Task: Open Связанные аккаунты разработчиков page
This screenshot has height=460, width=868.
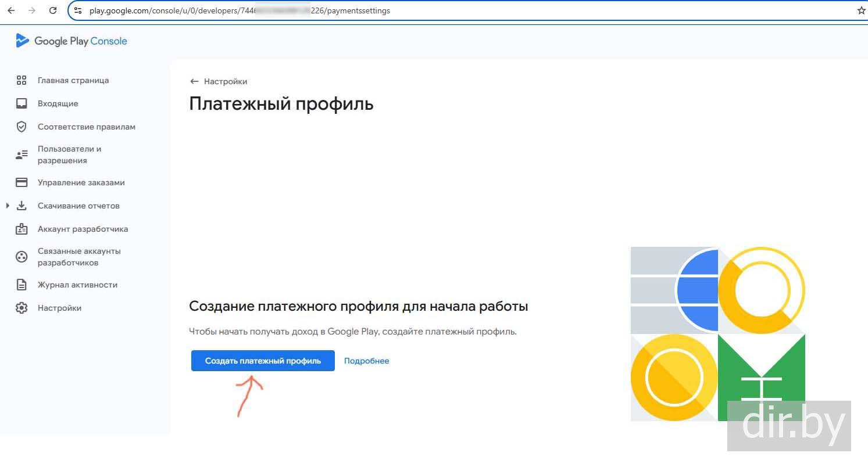Action: click(79, 257)
